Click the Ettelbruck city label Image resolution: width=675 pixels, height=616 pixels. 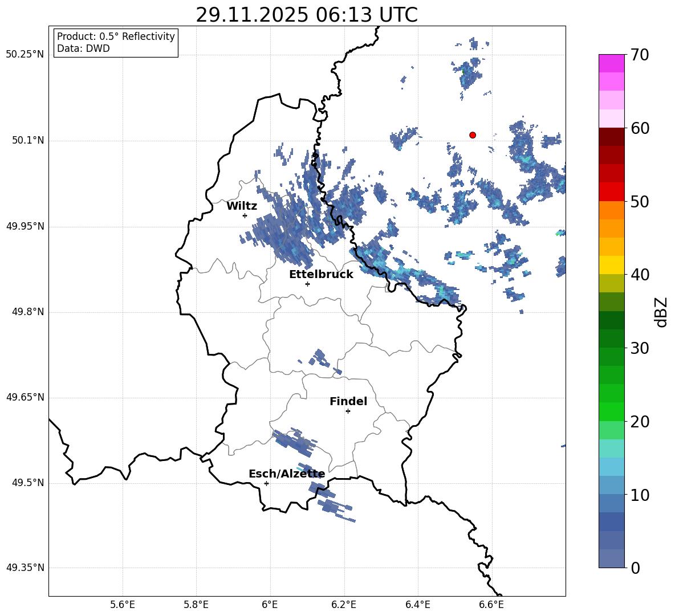coord(321,275)
